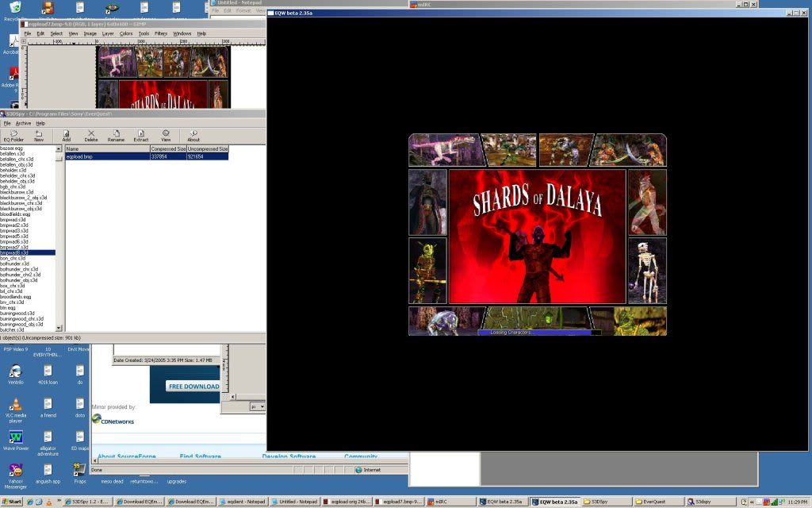Screen dimensions: 812x508
Task: Open the ED maps desktop file
Action: (x=80, y=441)
